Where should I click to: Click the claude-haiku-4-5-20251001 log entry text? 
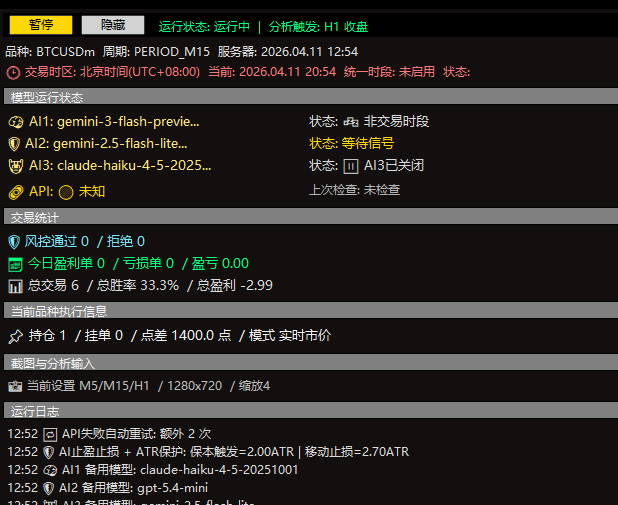219,470
